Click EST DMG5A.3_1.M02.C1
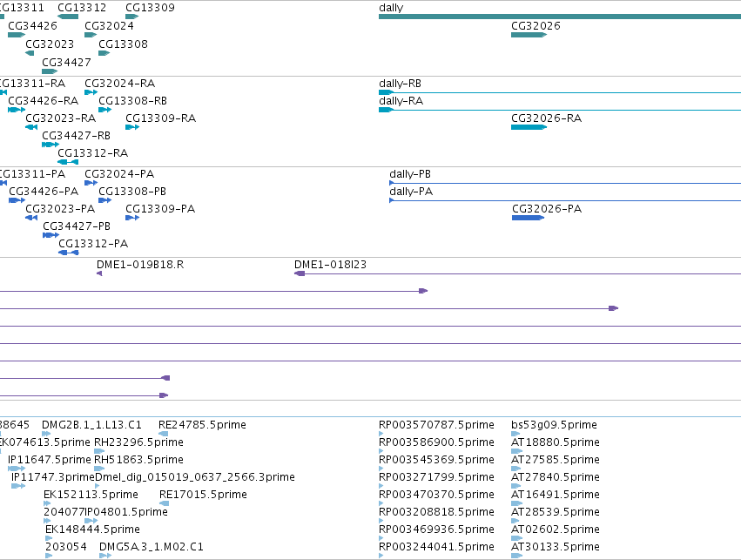The image size is (741, 560). 105,556
